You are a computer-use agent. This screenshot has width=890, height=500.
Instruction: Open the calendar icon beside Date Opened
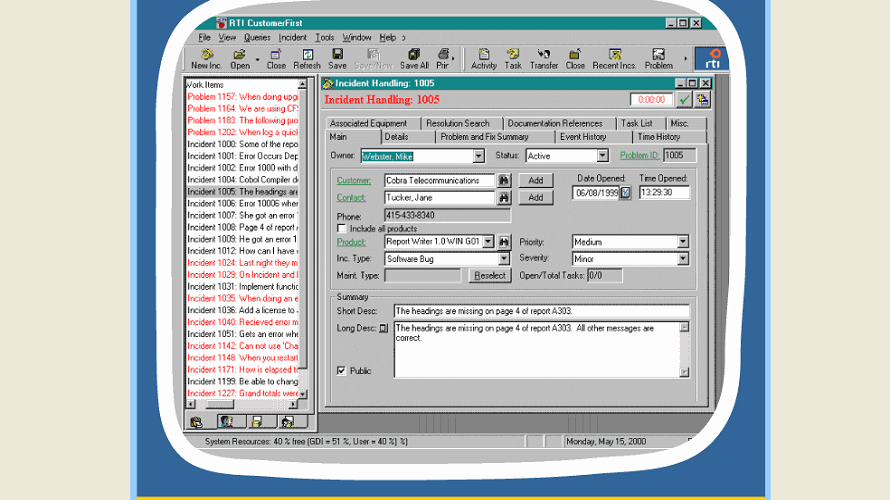625,193
